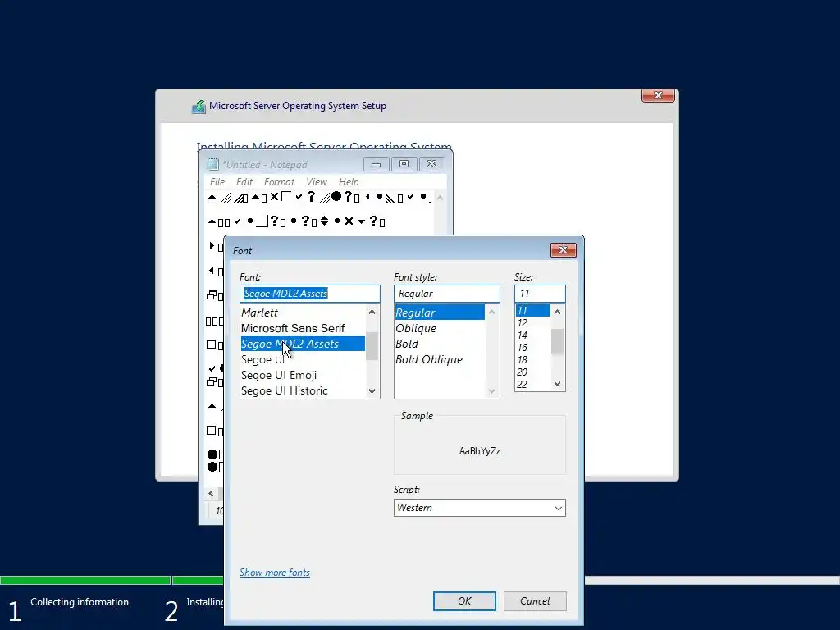
Task: Click font list scroll down arrow
Action: click(372, 391)
